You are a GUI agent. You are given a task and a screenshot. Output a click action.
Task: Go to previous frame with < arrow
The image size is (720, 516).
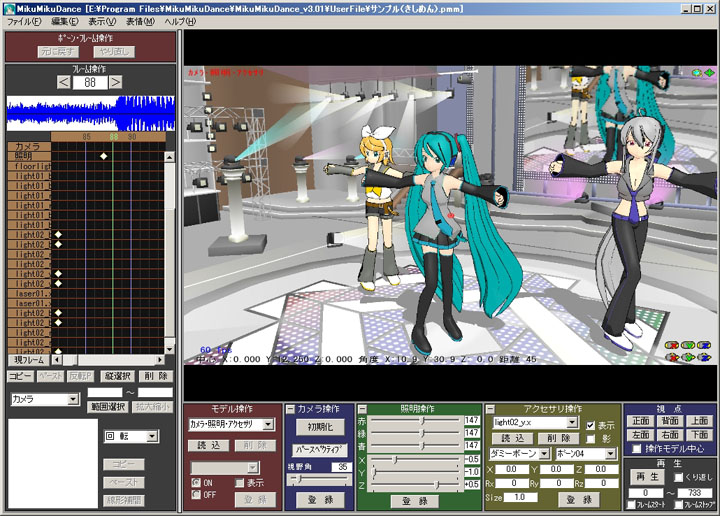tap(64, 83)
